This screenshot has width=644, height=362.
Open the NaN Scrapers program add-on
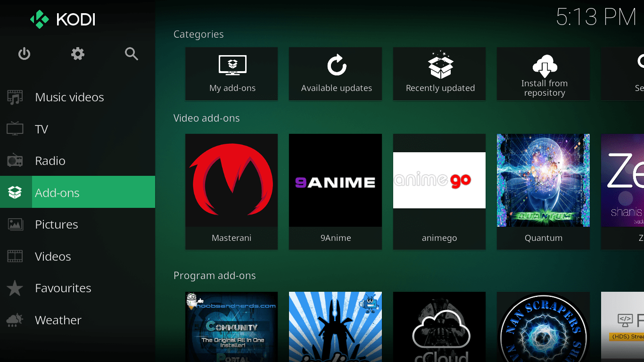pyautogui.click(x=543, y=327)
